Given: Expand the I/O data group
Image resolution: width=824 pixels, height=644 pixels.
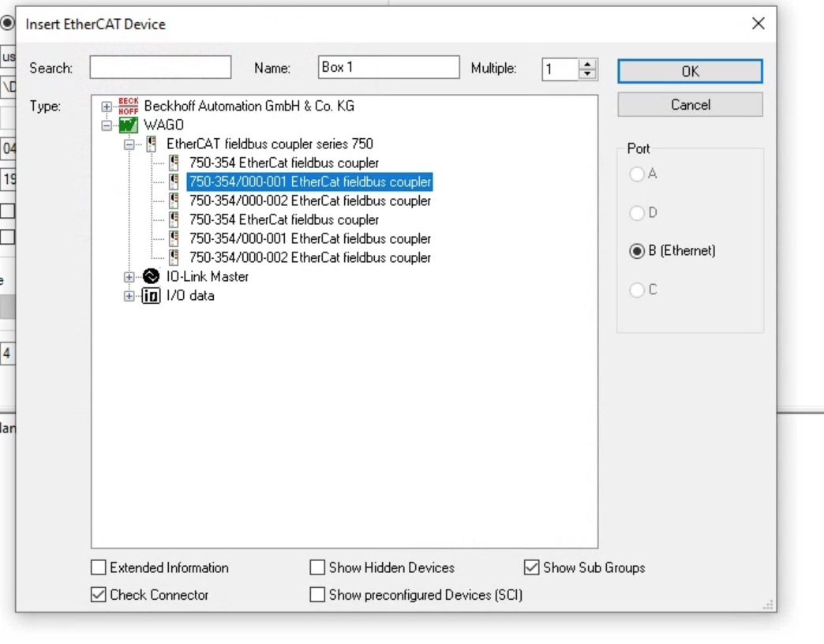Looking at the screenshot, I should coord(129,296).
